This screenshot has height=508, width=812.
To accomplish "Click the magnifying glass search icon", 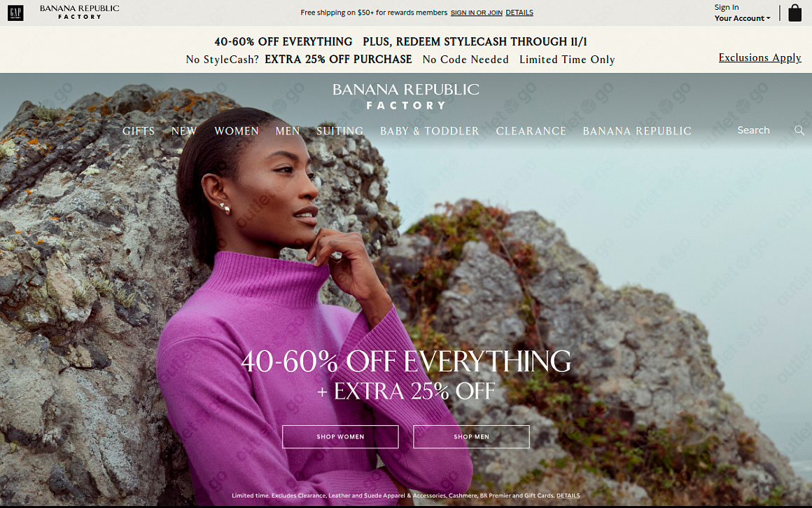I will click(x=799, y=130).
